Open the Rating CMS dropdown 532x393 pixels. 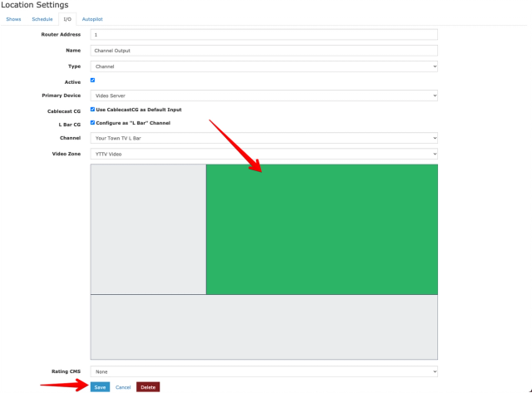tap(264, 371)
